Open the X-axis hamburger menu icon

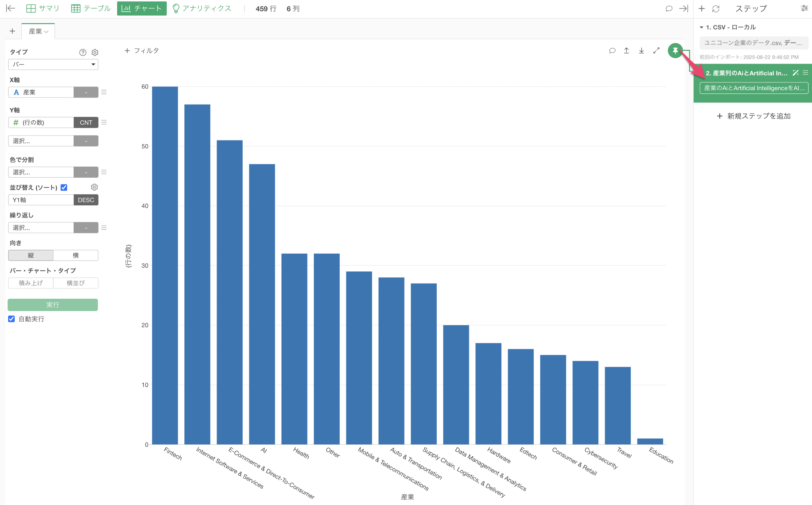(104, 92)
